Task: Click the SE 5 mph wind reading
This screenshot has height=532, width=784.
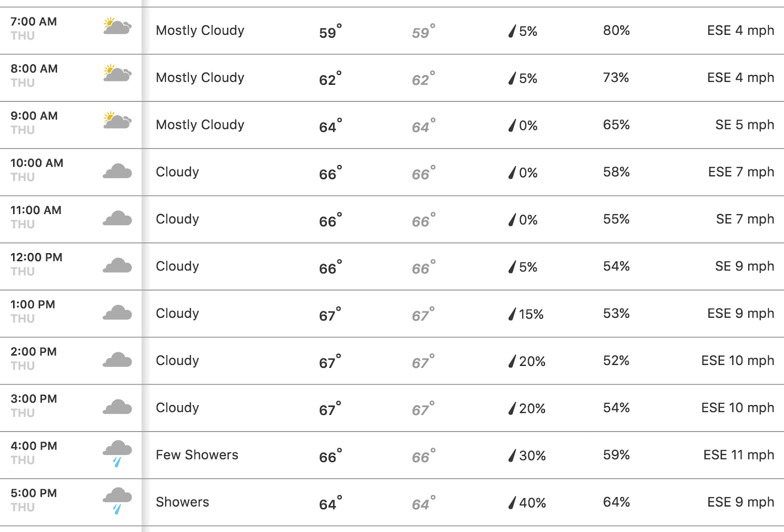Action: click(x=744, y=125)
